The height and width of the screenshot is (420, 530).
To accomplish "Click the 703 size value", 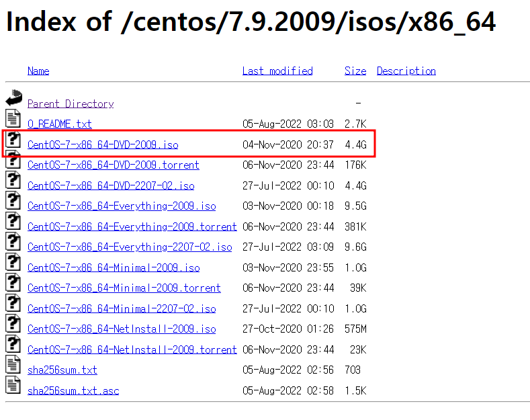I will point(353,370).
